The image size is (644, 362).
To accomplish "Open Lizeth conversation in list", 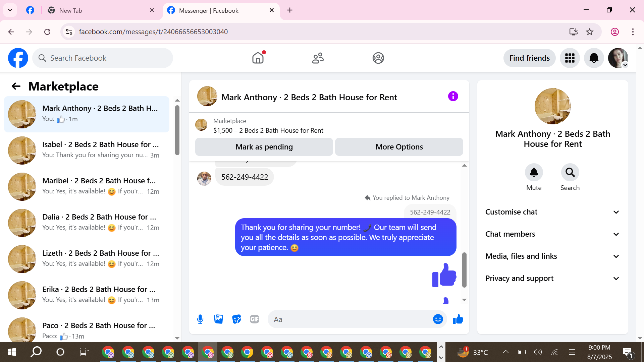I will click(87, 259).
